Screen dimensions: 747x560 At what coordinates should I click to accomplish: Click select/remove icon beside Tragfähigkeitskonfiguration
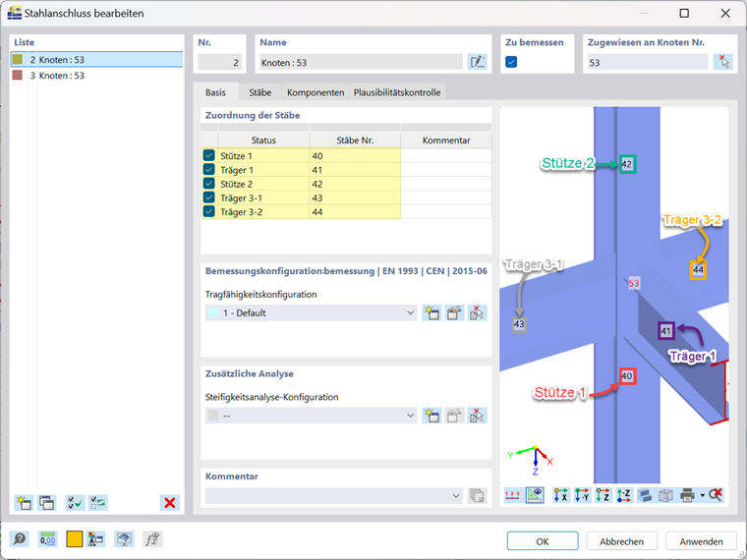(x=477, y=312)
